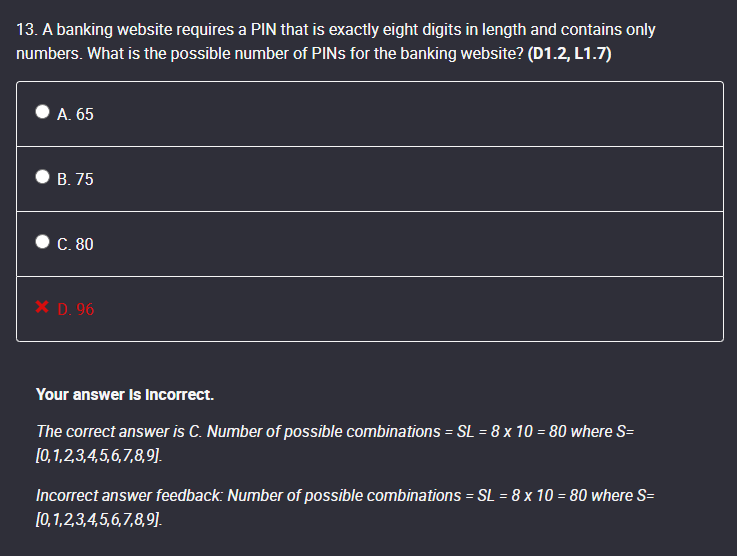Click the words "banking website requires a PIN"
737x556 pixels.
click(162, 30)
